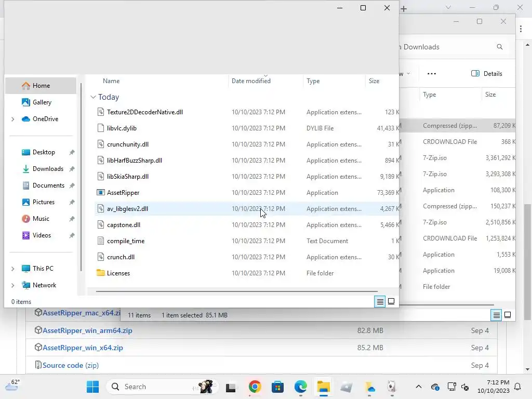The width and height of the screenshot is (532, 399).
Task: Expand the OneDrive tree node
Action: tap(13, 119)
